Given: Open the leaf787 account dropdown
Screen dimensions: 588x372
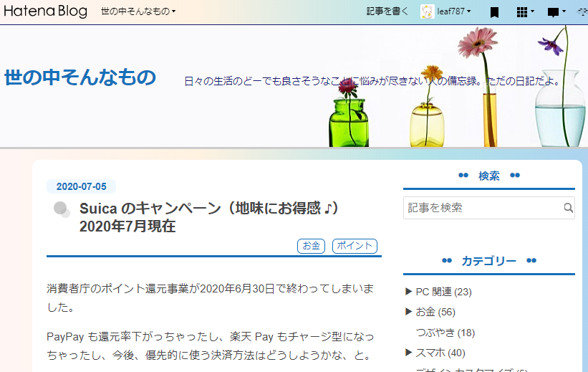Looking at the screenshot, I should coord(454,11).
